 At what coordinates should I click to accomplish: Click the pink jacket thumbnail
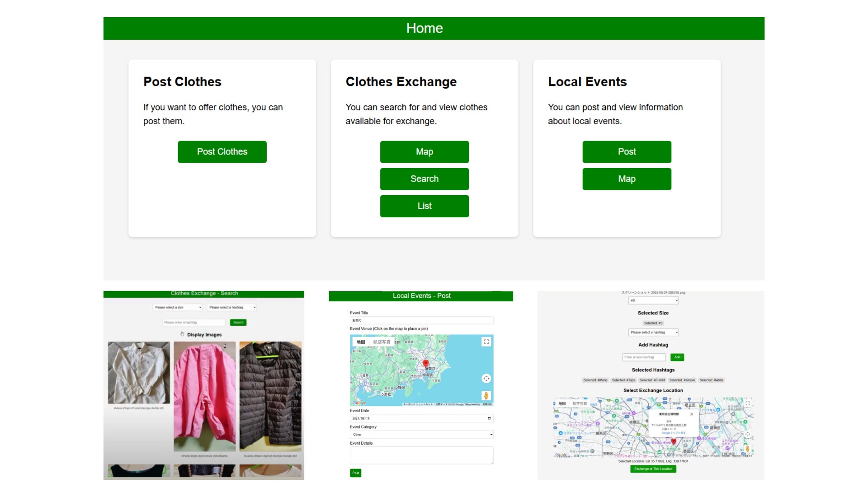[204, 396]
